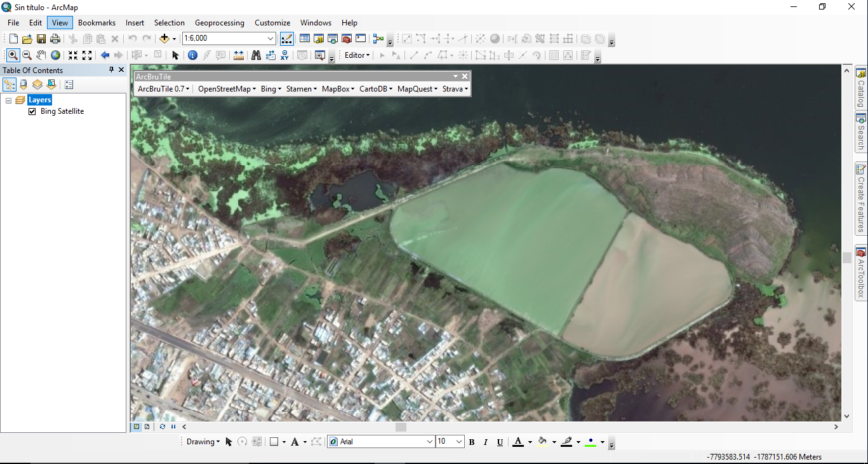Expand the OpenStreetMap dropdown in ArcBruTile

(x=227, y=89)
